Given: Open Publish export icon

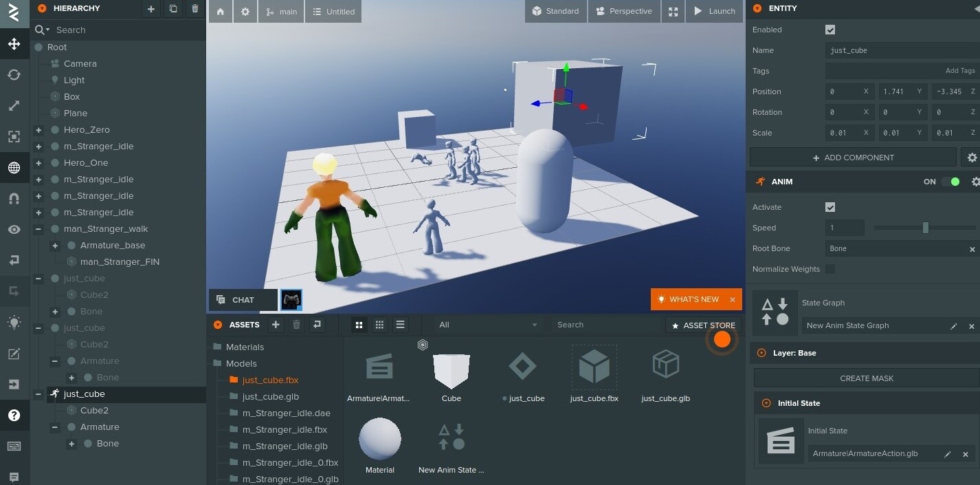Looking at the screenshot, I should click(14, 385).
